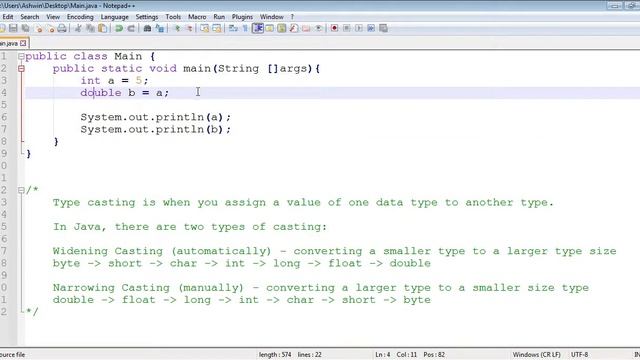The height and width of the screenshot is (360, 640).
Task: Click the Redo arrow icon
Action: (x=131, y=28)
